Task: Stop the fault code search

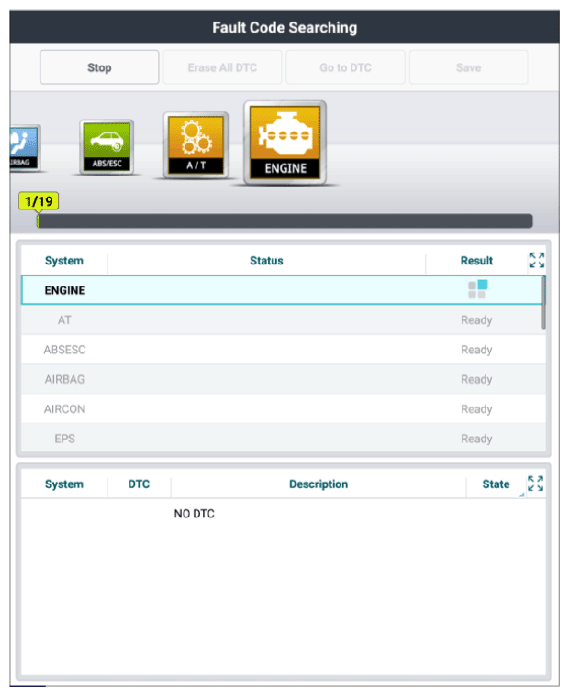Action: point(99,67)
